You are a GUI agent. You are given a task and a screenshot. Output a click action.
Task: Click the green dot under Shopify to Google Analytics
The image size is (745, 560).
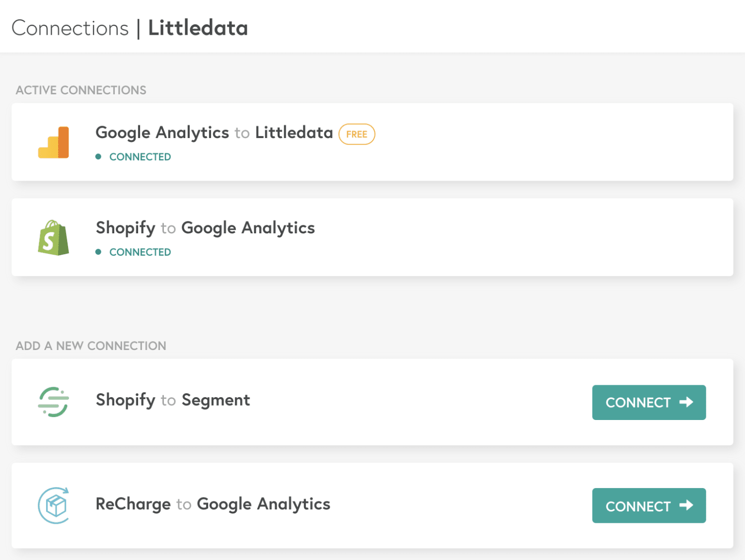[98, 252]
